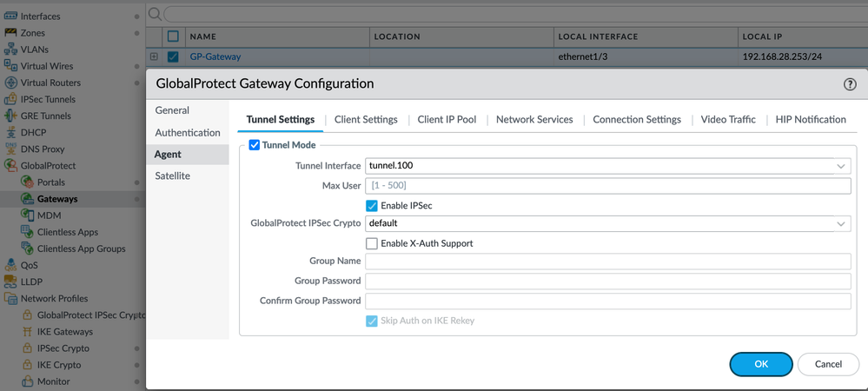Click the Cancel button

point(827,364)
